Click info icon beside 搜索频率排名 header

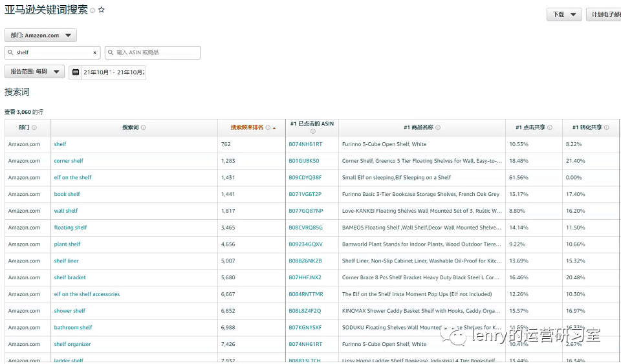(268, 127)
